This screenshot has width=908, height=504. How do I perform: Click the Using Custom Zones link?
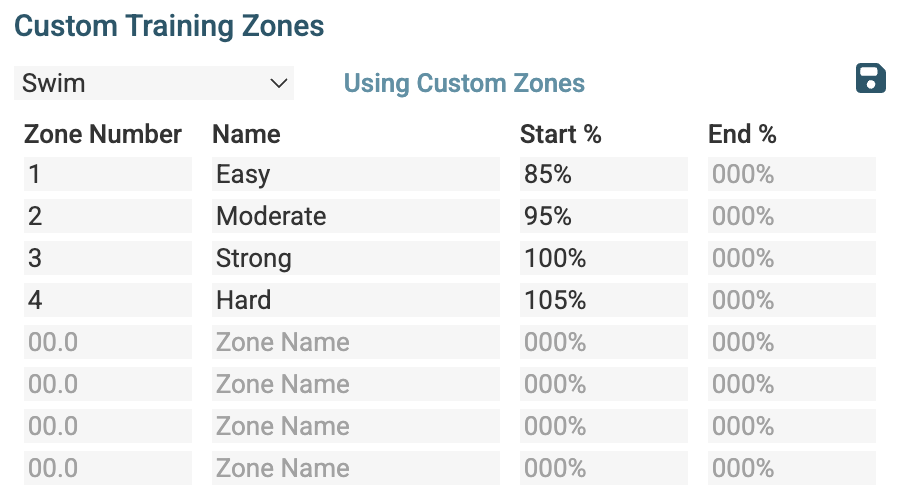click(464, 83)
